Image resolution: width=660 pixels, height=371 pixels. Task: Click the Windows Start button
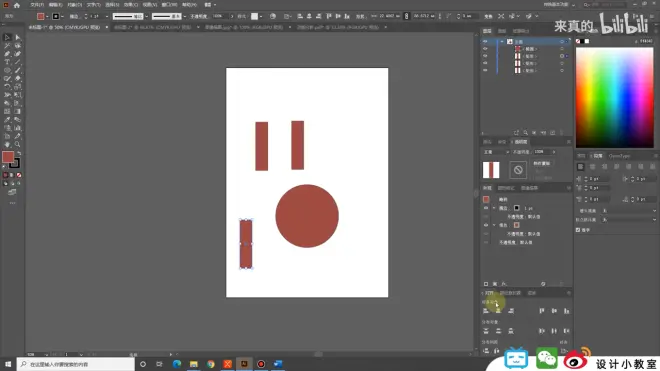click(8, 364)
